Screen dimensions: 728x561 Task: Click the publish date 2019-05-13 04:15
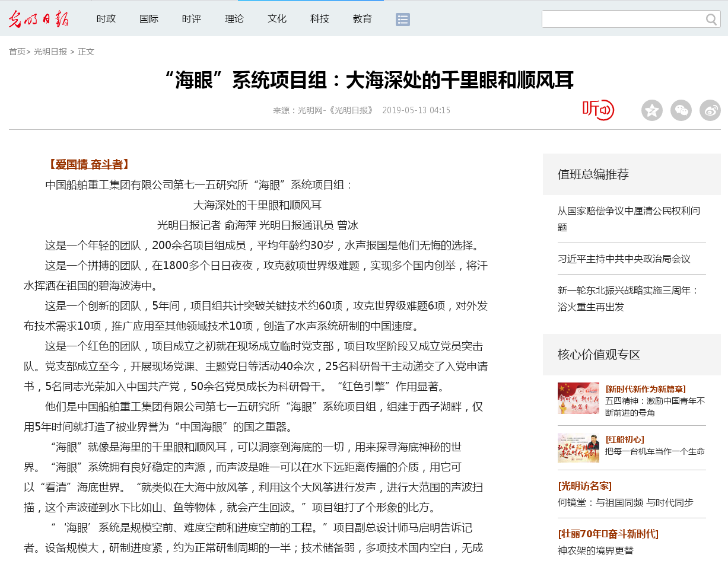coord(416,110)
